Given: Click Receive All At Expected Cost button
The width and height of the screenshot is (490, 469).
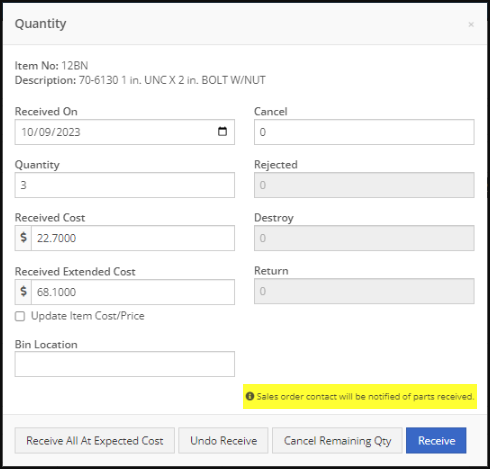Looking at the screenshot, I should 95,441.
